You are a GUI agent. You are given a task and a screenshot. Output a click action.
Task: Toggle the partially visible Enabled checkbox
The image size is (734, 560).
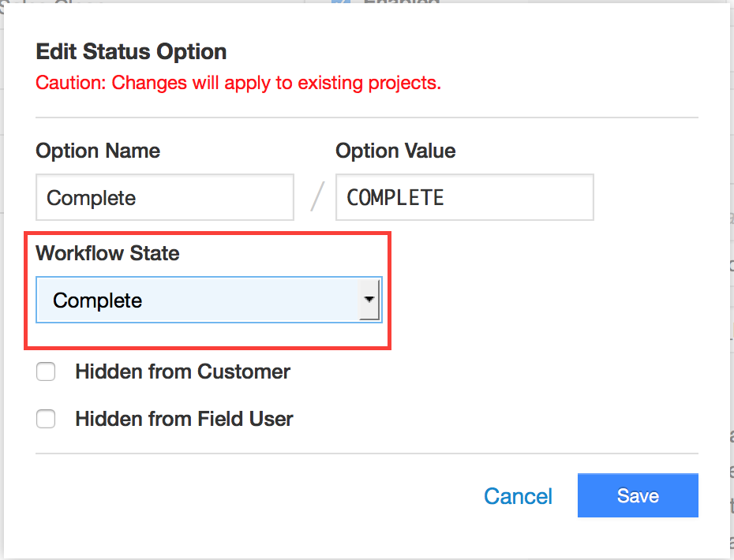click(x=340, y=2)
